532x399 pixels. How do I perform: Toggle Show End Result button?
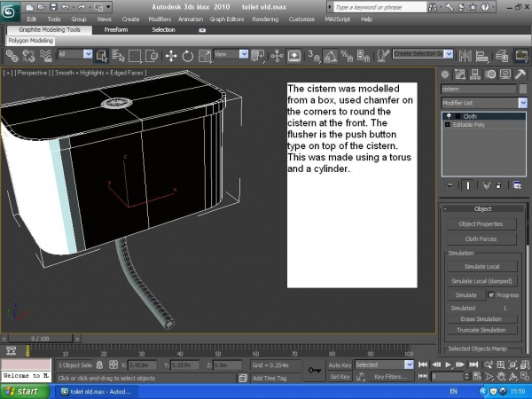tap(468, 185)
